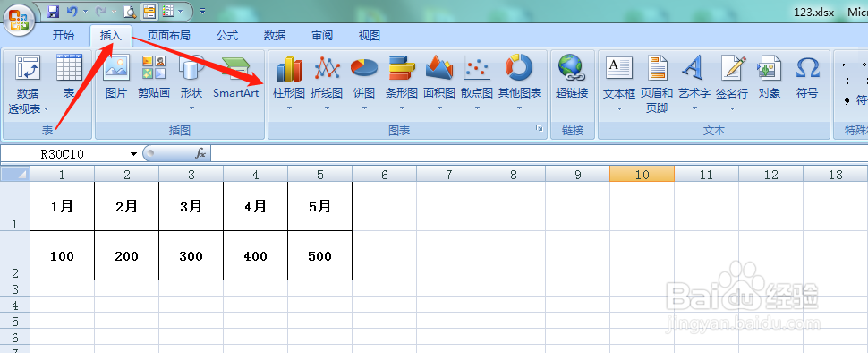Viewport: 868px width, 353px height.
Task: Undo the last action
Action: click(x=72, y=11)
